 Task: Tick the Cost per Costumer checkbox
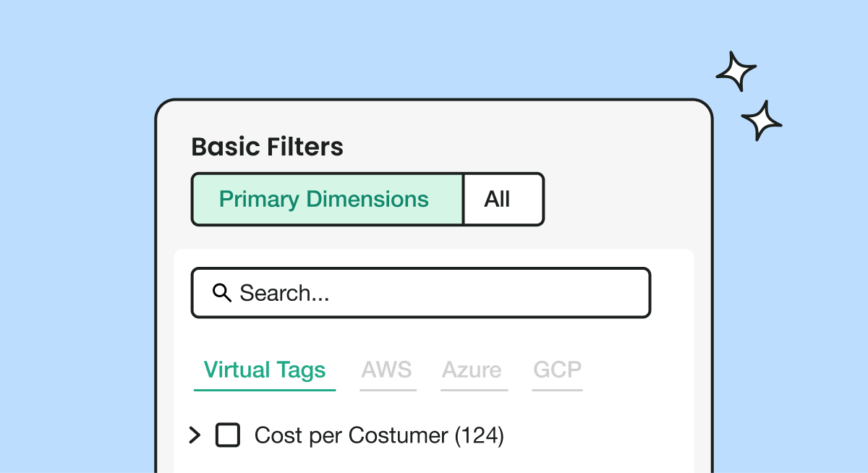tap(228, 435)
